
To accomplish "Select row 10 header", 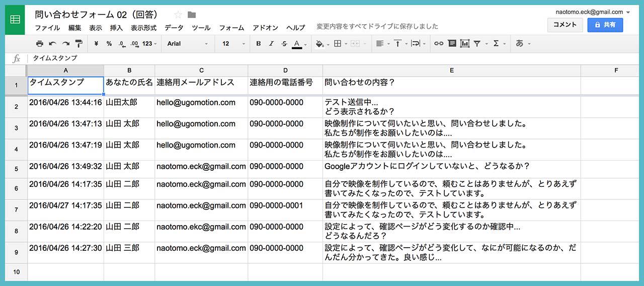I will click(x=16, y=272).
